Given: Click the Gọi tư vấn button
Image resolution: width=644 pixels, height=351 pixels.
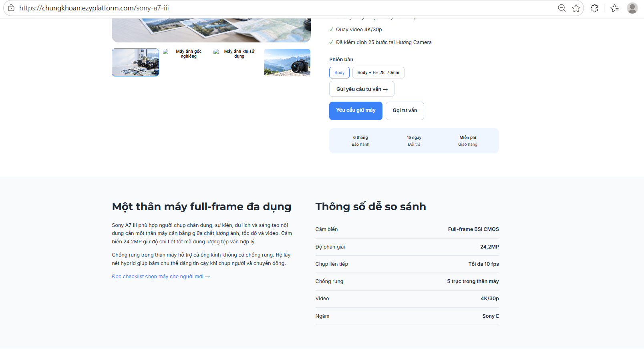Looking at the screenshot, I should (x=405, y=110).
